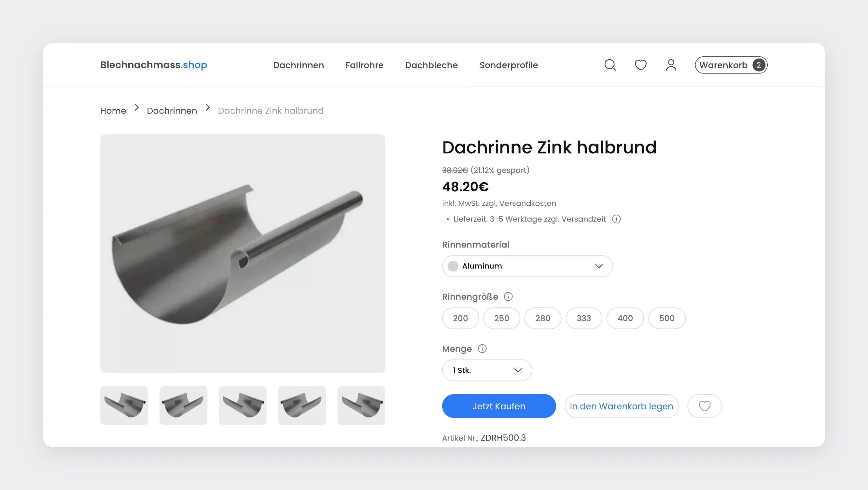Open the Dachrinnen menu item
868x490 pixels.
[299, 65]
